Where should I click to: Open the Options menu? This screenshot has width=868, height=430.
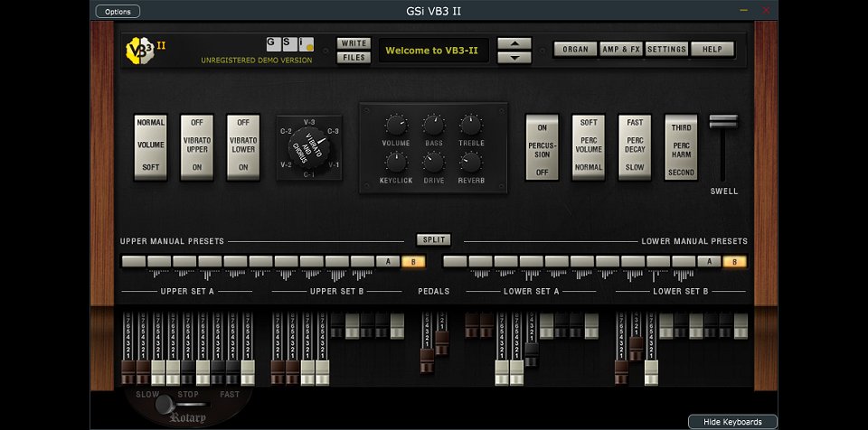click(x=118, y=11)
